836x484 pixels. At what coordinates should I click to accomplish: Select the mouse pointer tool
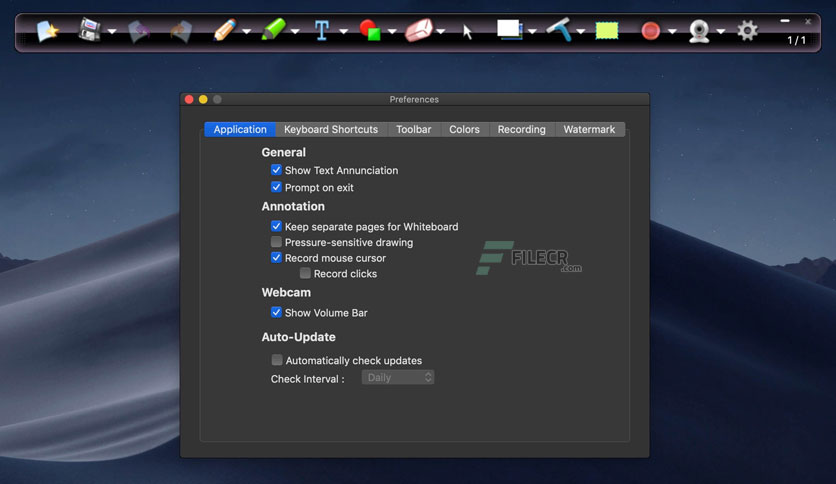click(468, 32)
